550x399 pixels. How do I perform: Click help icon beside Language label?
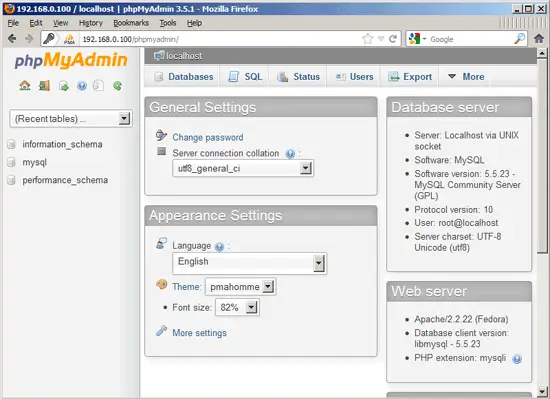click(x=219, y=247)
